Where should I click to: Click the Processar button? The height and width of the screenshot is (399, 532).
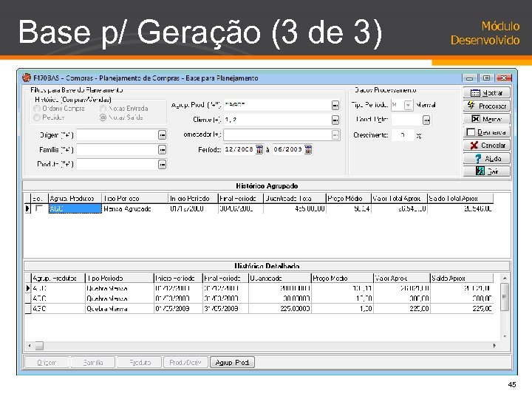point(486,106)
